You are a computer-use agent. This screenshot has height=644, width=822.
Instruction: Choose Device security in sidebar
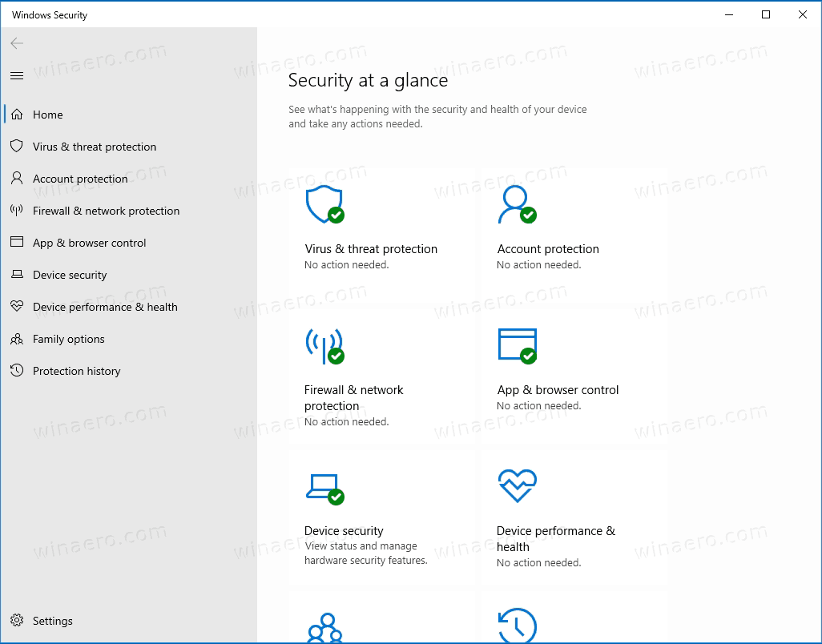point(70,275)
